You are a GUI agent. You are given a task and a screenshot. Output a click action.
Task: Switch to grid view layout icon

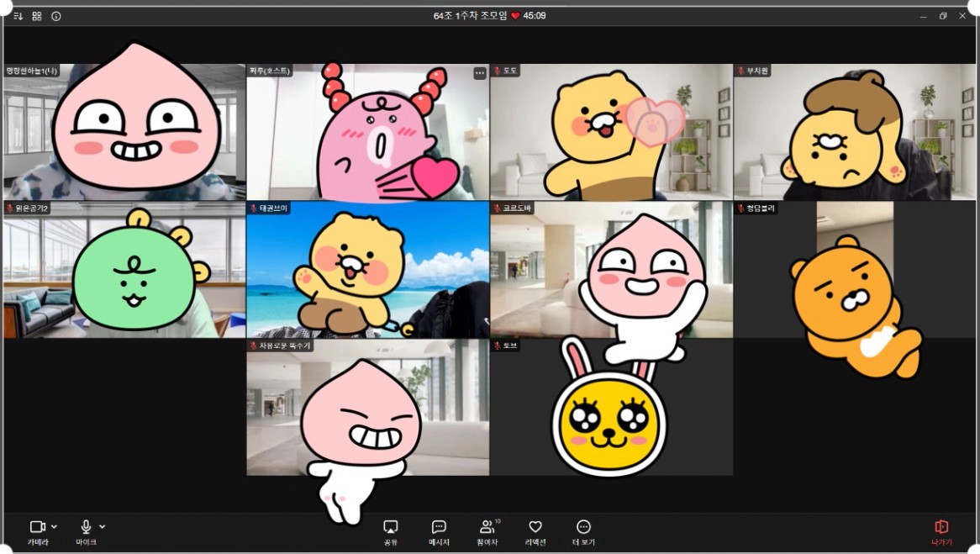(37, 16)
